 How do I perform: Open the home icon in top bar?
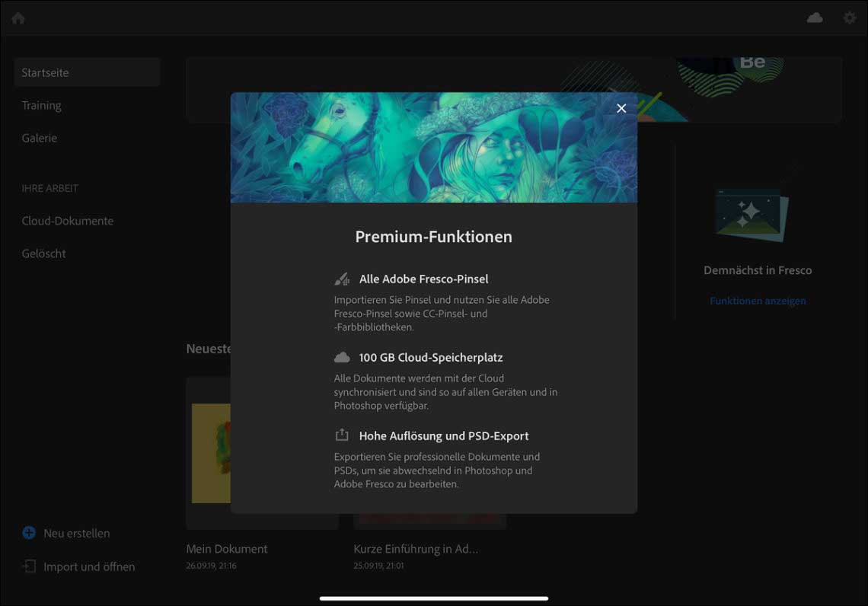pyautogui.click(x=18, y=18)
